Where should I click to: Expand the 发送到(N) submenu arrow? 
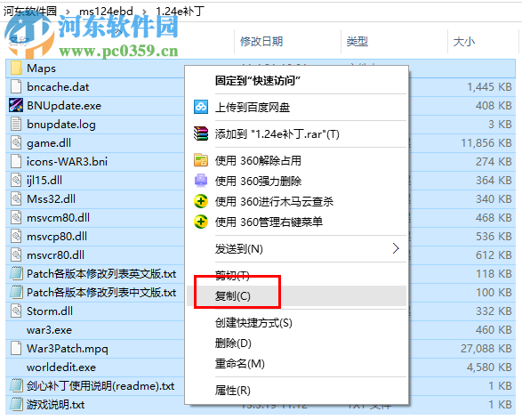(396, 248)
